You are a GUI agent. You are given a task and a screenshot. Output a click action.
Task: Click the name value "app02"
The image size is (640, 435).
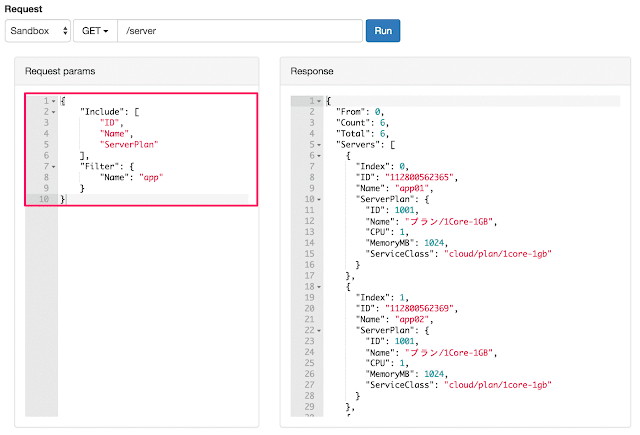pyautogui.click(x=412, y=319)
